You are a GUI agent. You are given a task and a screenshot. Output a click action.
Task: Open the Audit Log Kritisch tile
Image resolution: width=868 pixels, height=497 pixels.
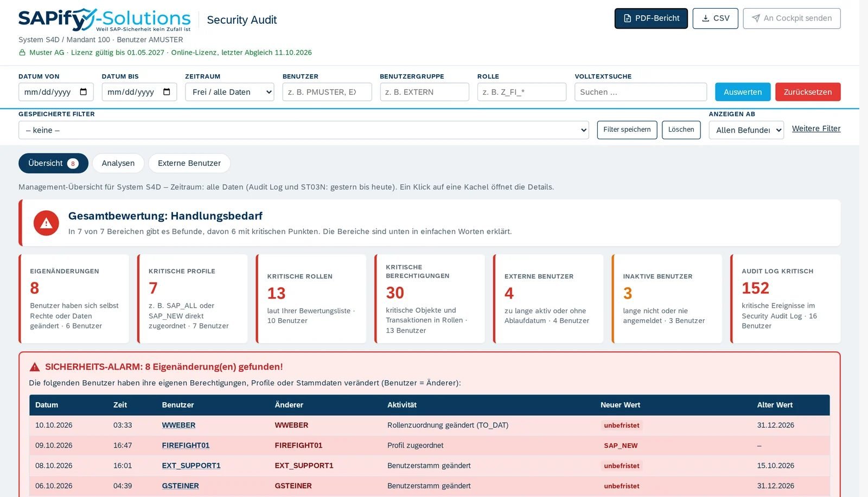786,299
